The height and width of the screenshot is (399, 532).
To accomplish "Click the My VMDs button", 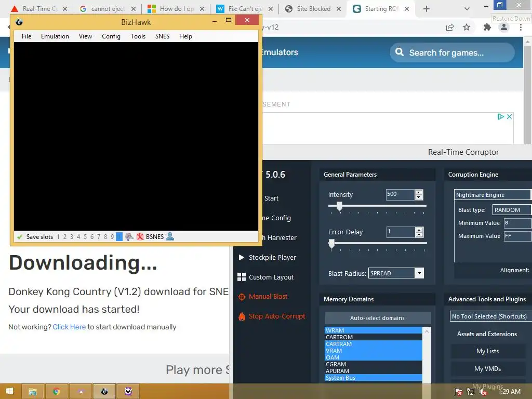I will 487,369.
